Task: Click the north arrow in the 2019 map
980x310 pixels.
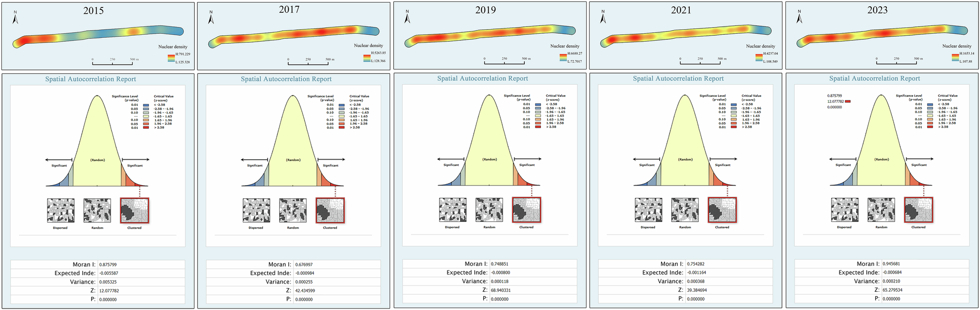Action: click(x=407, y=18)
